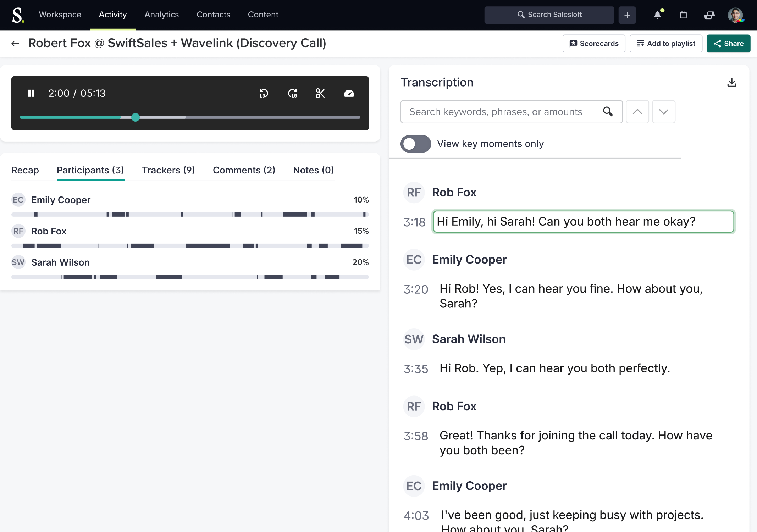Open the Workspace menu

coord(60,15)
